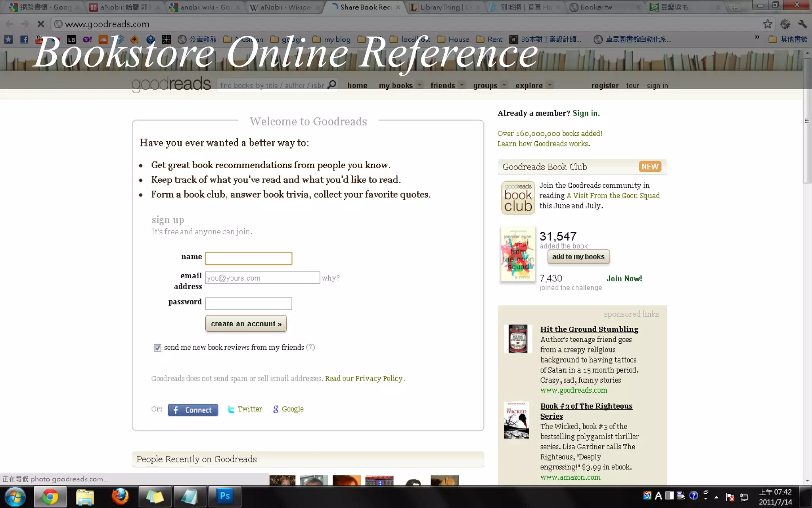812x508 pixels.
Task: Open the Read our Privacy Policy link
Action: point(364,379)
